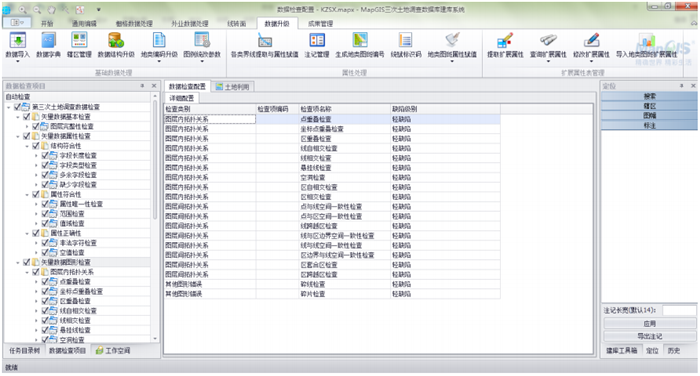Click 修改扩展属性 pencil icon
700x376 pixels.
point(592,41)
